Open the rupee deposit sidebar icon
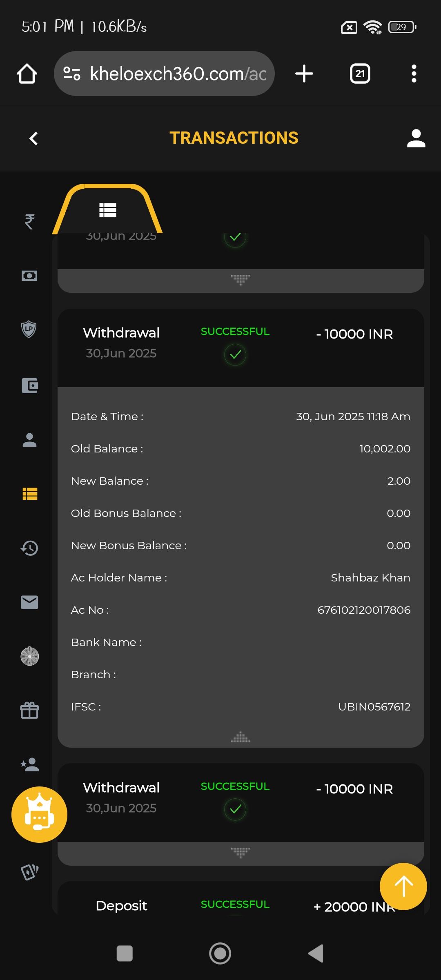Image resolution: width=441 pixels, height=980 pixels. (29, 222)
